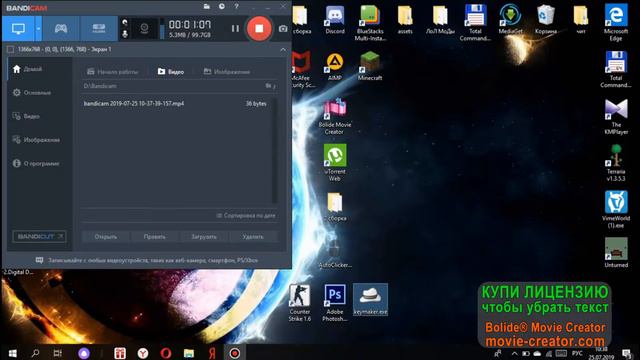Viewport: 640px width, 360px height.
Task: Open Bandicam help question mark
Action: 236,7
